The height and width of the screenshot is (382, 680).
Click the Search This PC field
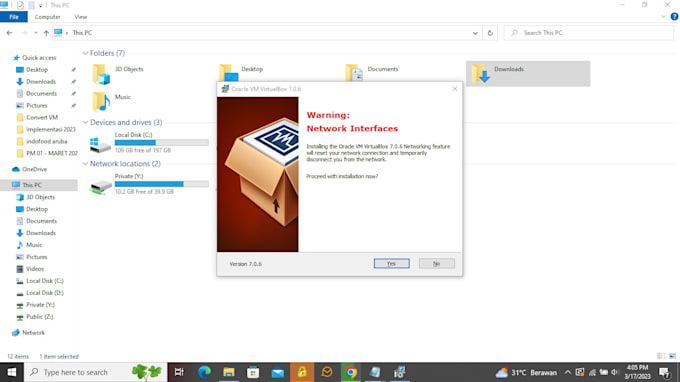[x=588, y=33]
